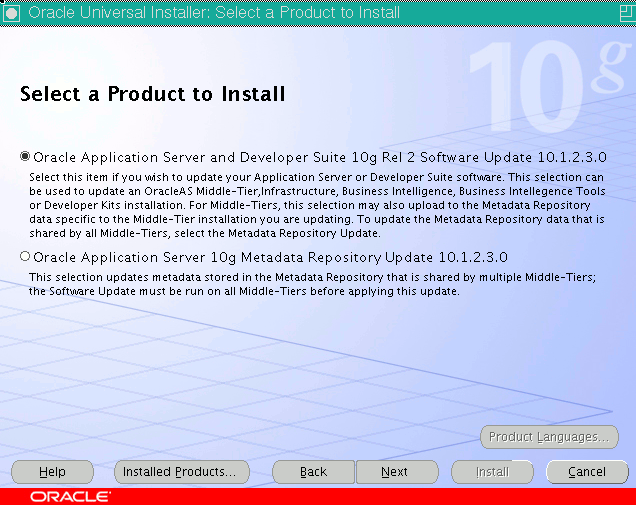Viewport: 636px width, 505px height.
Task: Go Back to previous installer step
Action: tap(314, 472)
